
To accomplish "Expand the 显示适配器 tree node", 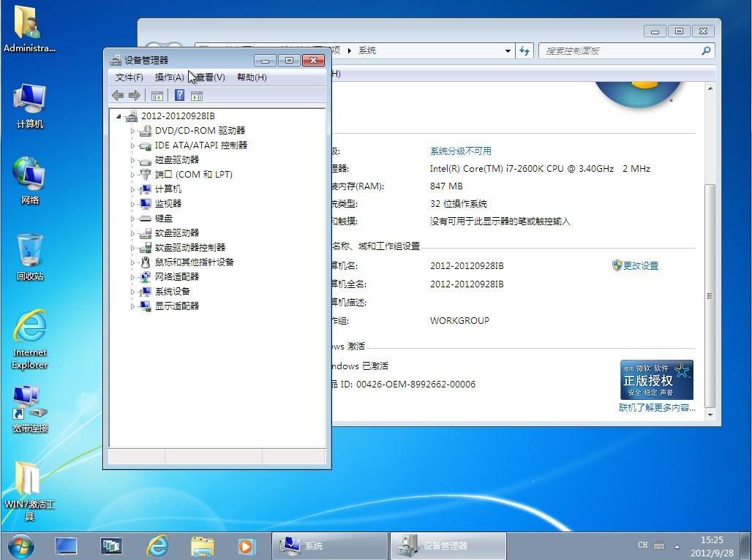I will tap(133, 306).
